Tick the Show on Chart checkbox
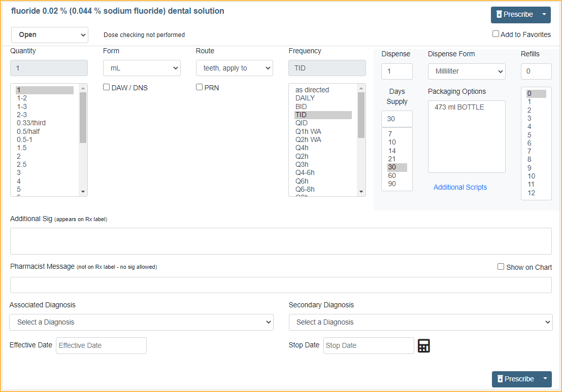The image size is (562, 392). point(501,267)
